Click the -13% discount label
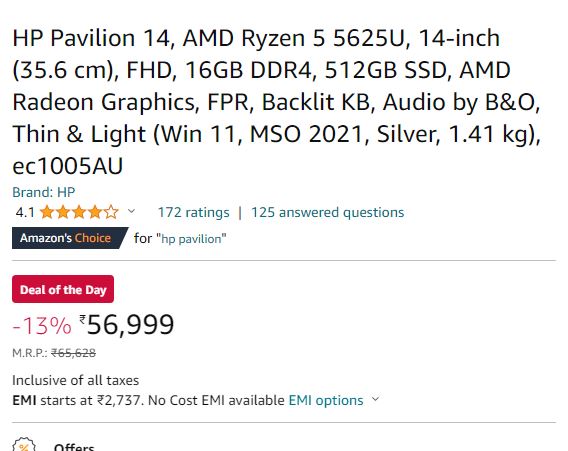568x451 pixels. [42, 325]
